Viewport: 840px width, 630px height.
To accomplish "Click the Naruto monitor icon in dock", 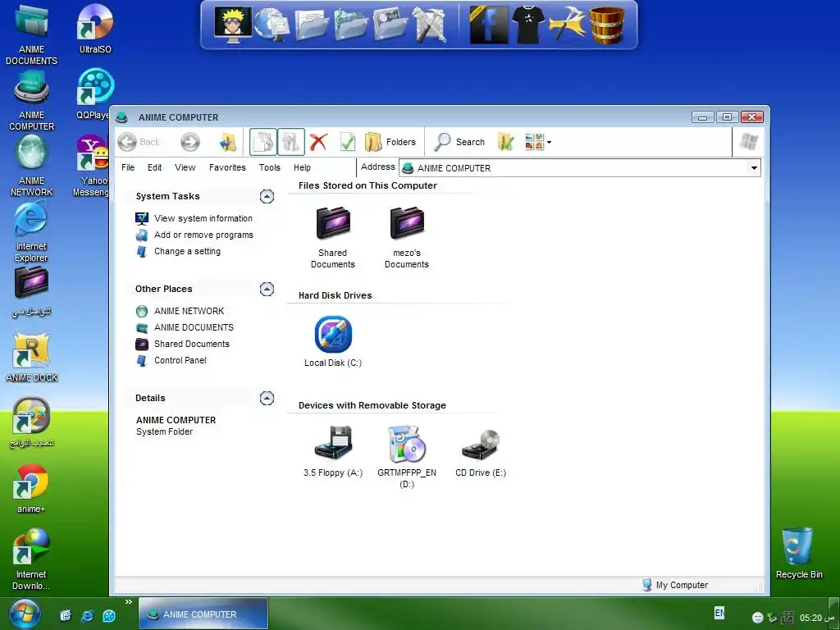I will coord(233,25).
